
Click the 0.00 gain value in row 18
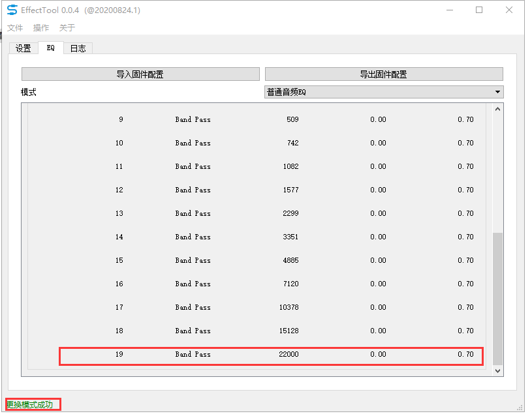(379, 331)
